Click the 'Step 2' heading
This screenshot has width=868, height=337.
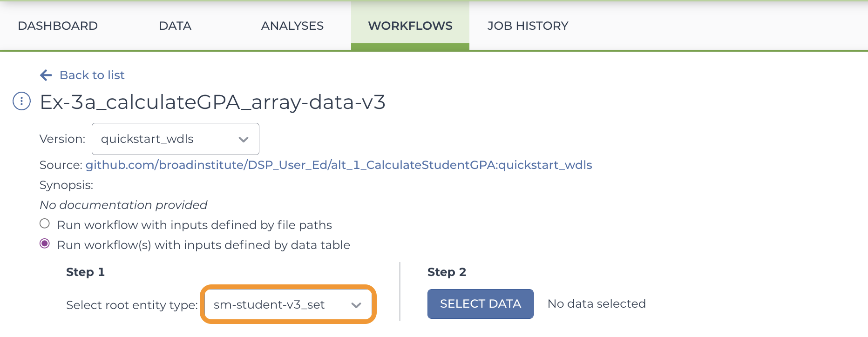447,272
